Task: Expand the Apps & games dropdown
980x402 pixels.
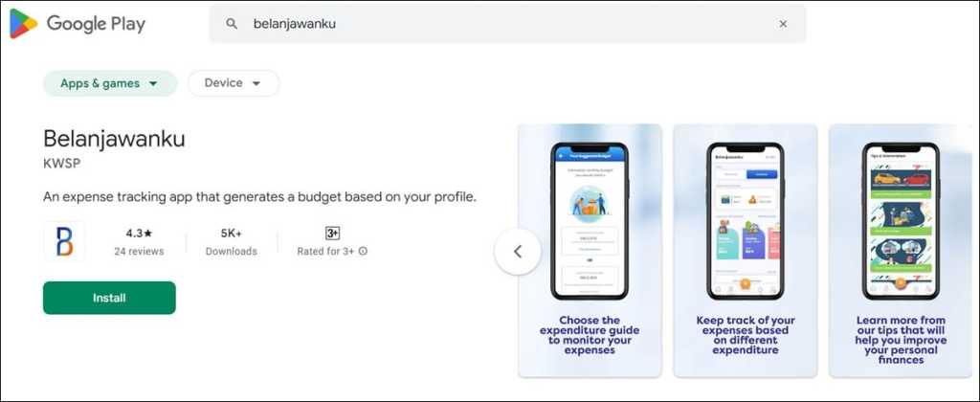Action: pyautogui.click(x=110, y=83)
